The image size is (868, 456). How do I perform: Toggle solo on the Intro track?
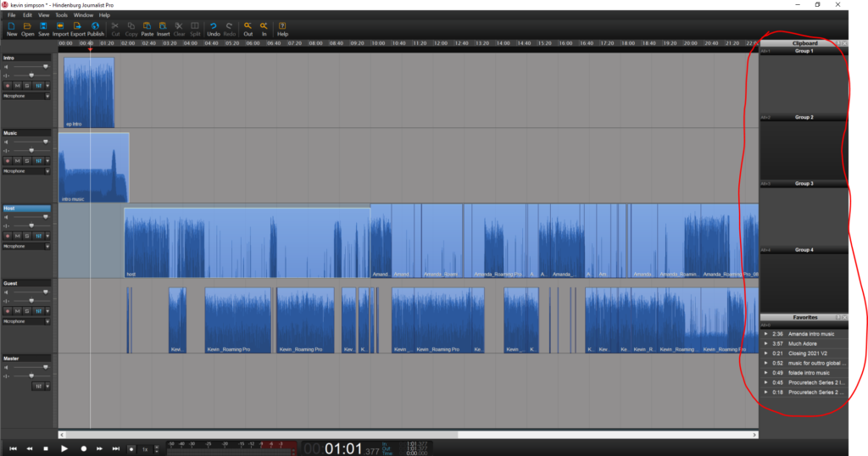pyautogui.click(x=27, y=86)
